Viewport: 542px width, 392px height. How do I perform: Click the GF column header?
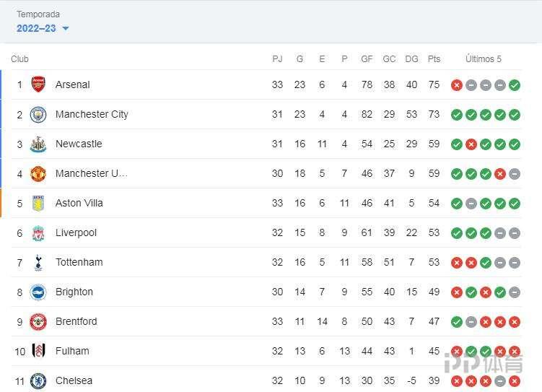(367, 59)
